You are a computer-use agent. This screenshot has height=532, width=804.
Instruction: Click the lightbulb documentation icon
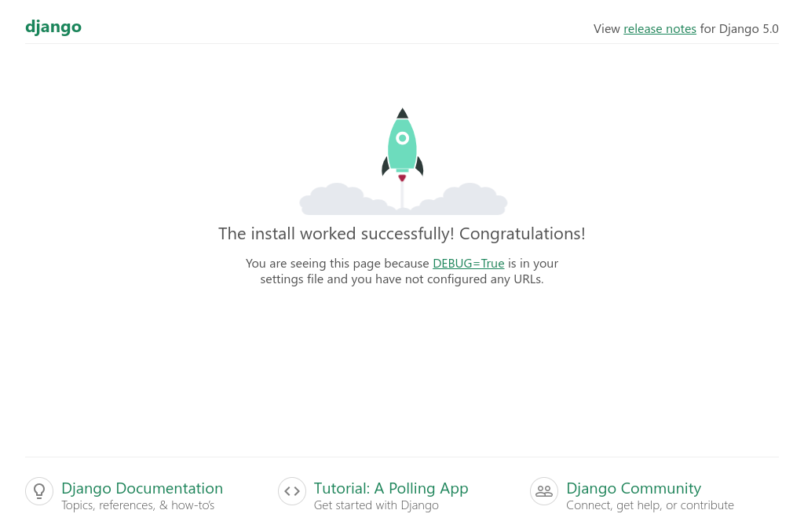(x=39, y=491)
